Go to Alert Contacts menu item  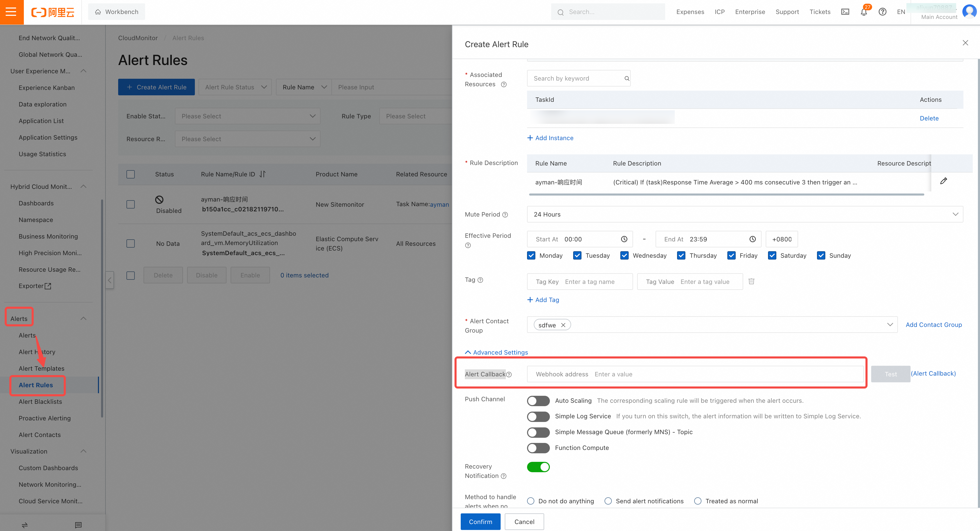[40, 435]
